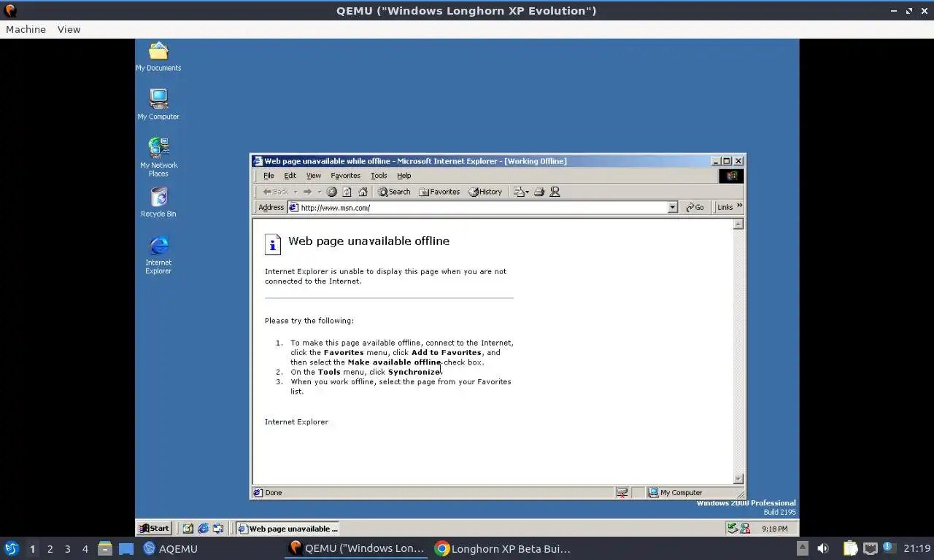This screenshot has height=560, width=934.
Task: Open the QEMU View menu
Action: (x=69, y=29)
